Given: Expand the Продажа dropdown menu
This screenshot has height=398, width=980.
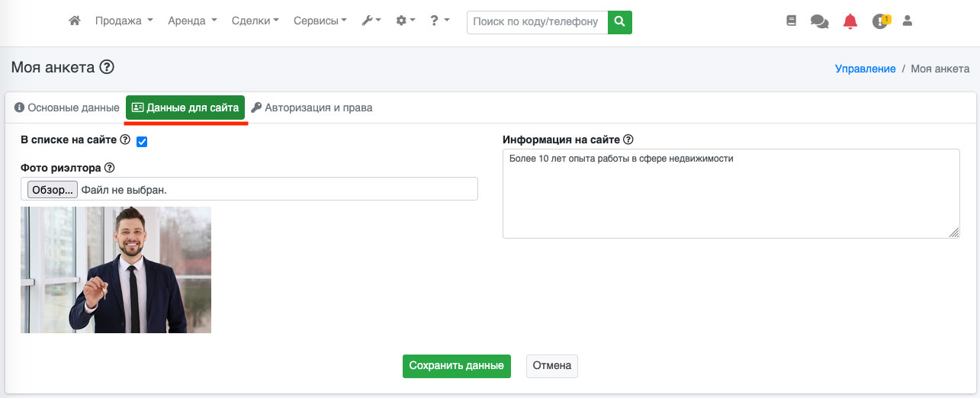Looking at the screenshot, I should (124, 21).
